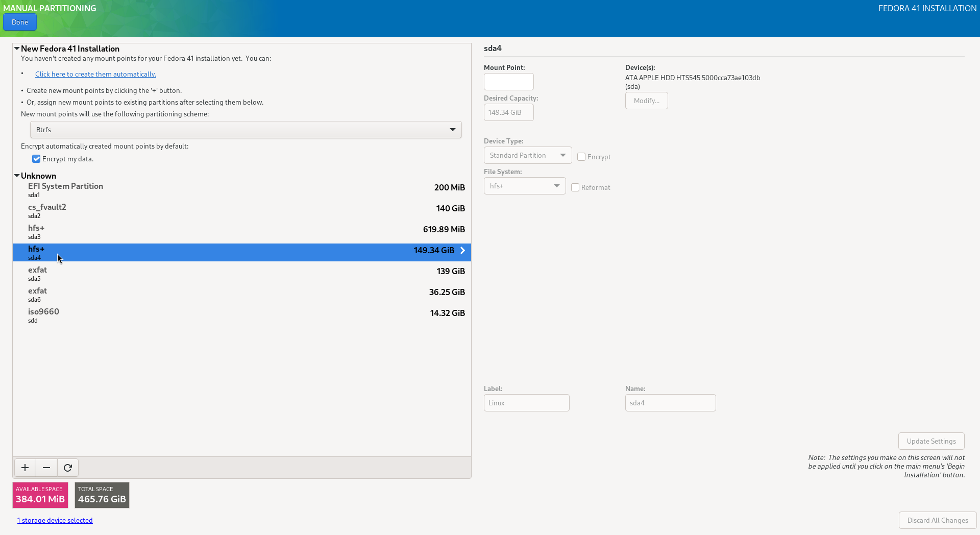Click Discard All Changes button

[x=938, y=520]
